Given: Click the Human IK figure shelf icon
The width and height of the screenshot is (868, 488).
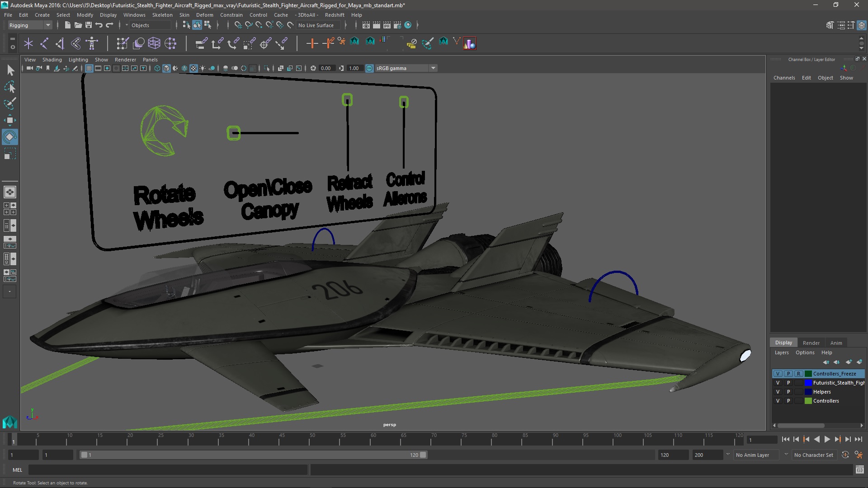Looking at the screenshot, I should (92, 43).
